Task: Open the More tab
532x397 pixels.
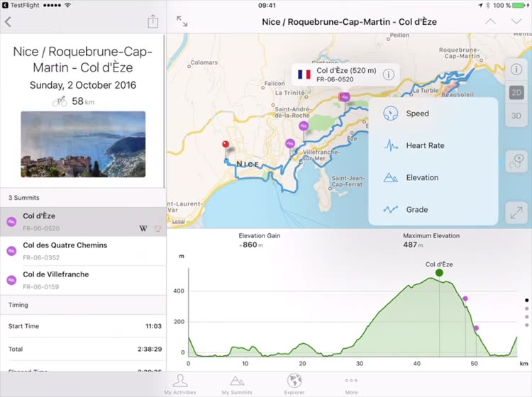Action: [351, 384]
